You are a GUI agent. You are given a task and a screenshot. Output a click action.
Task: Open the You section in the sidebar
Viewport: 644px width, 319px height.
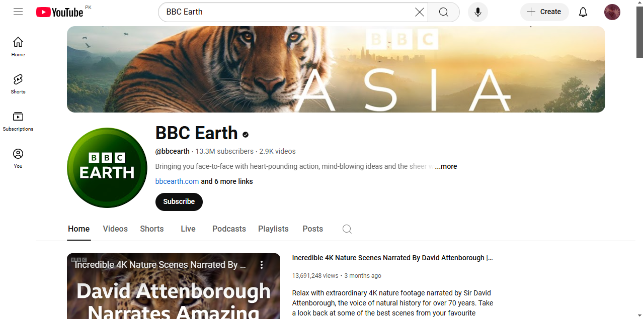point(18,158)
